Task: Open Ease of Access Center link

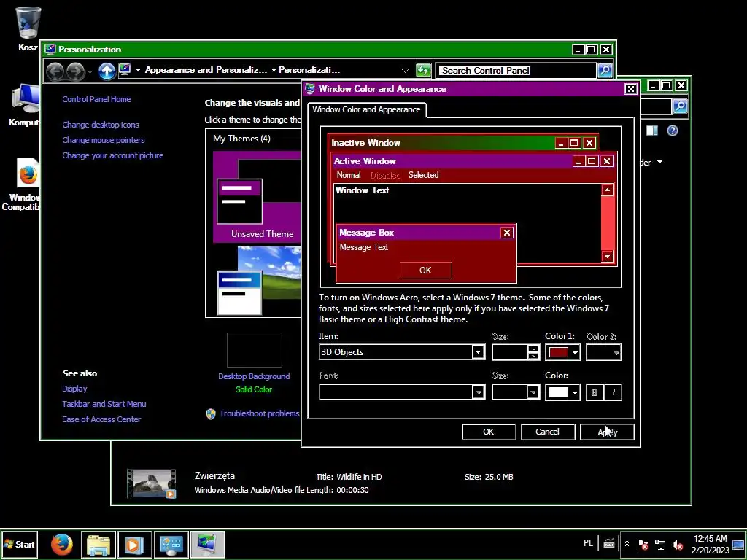Action: (101, 419)
